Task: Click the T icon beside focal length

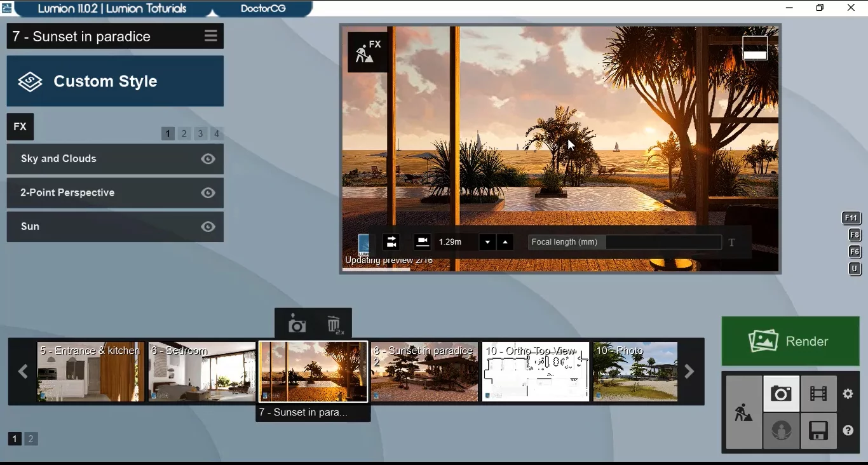Action: pos(731,243)
